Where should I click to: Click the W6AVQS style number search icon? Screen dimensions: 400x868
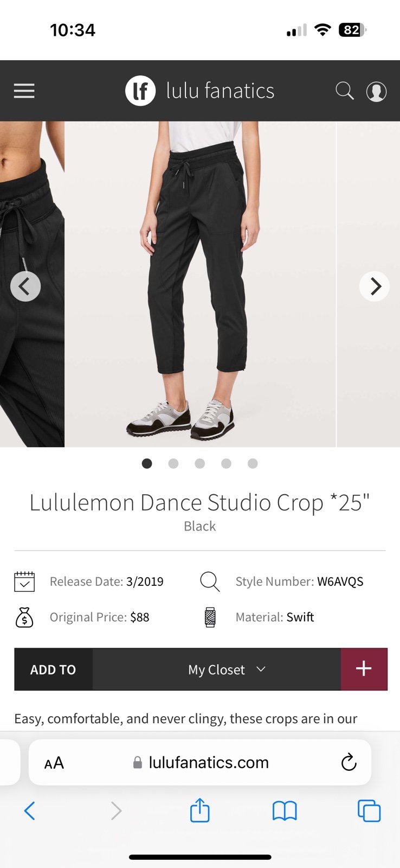point(210,582)
